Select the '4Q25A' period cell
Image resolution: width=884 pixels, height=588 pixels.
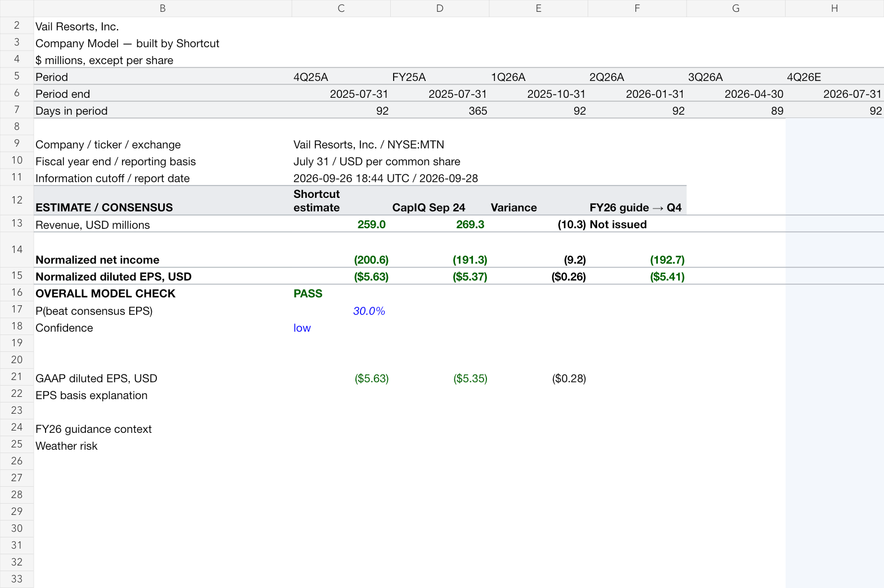pyautogui.click(x=341, y=77)
